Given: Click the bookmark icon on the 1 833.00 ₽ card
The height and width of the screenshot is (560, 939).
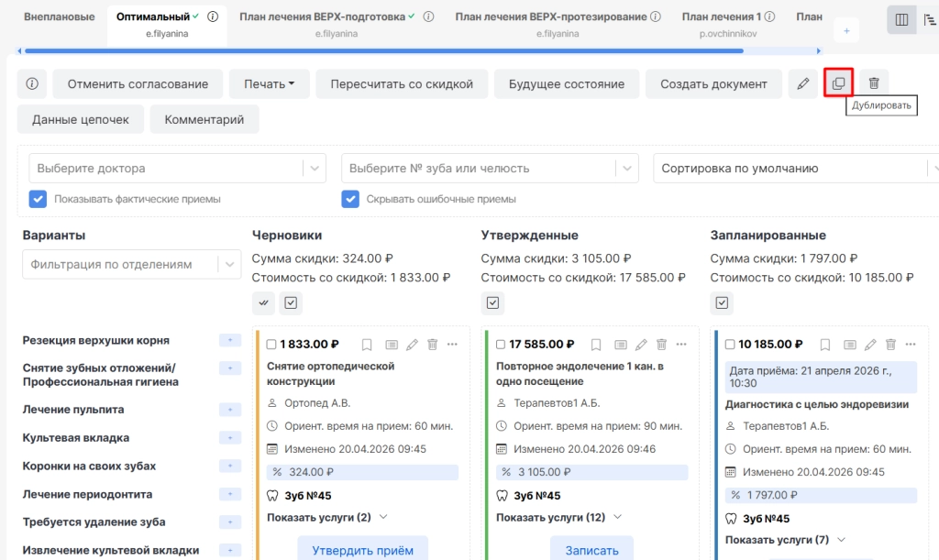Looking at the screenshot, I should tap(367, 345).
